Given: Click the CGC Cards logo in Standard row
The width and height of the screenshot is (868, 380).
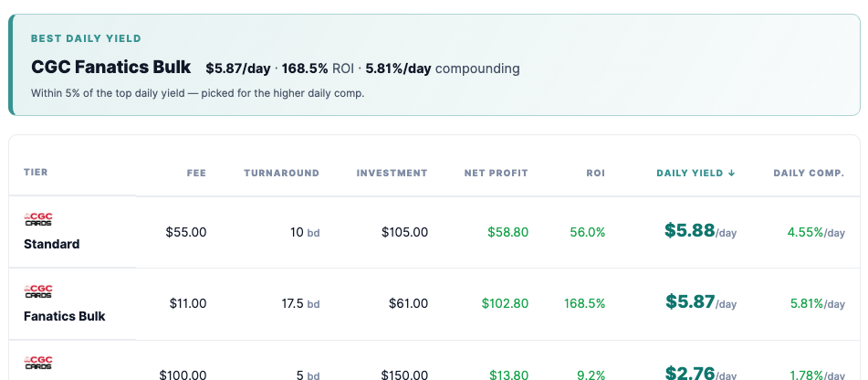Looking at the screenshot, I should coord(38,219).
